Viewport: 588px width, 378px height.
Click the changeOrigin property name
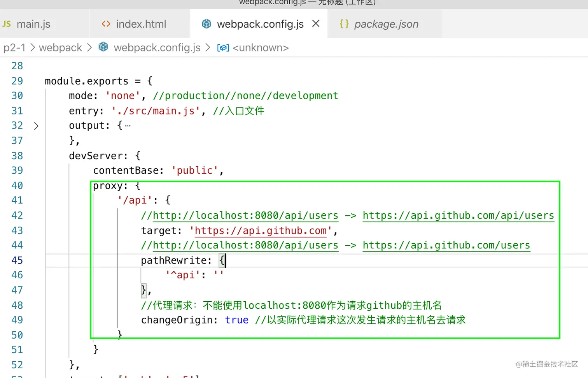[x=176, y=320]
